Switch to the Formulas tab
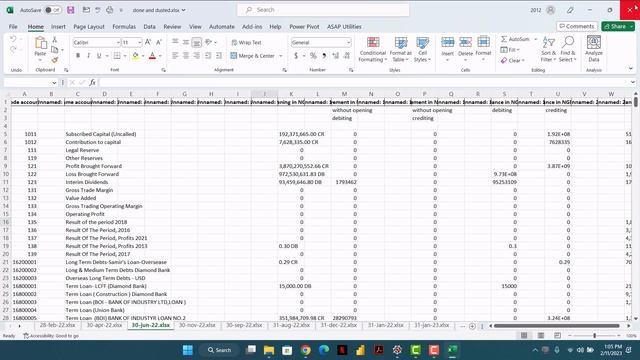Viewport: 640px width, 360px height. 124,27
